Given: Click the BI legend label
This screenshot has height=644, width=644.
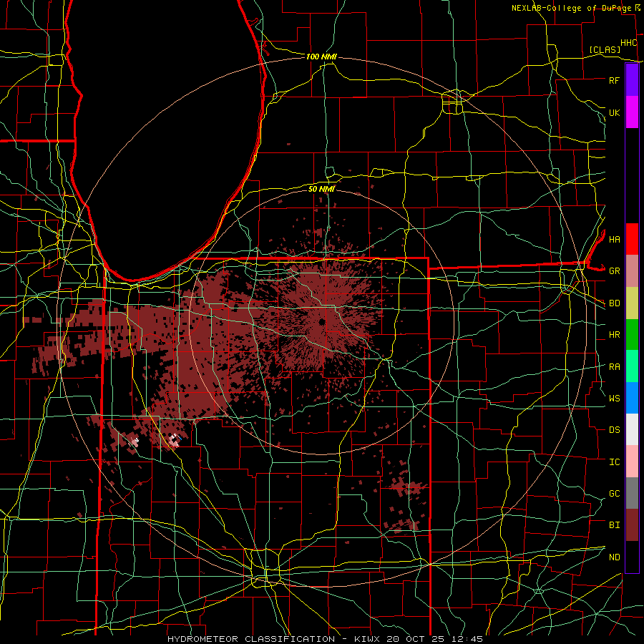Looking at the screenshot, I should (614, 525).
